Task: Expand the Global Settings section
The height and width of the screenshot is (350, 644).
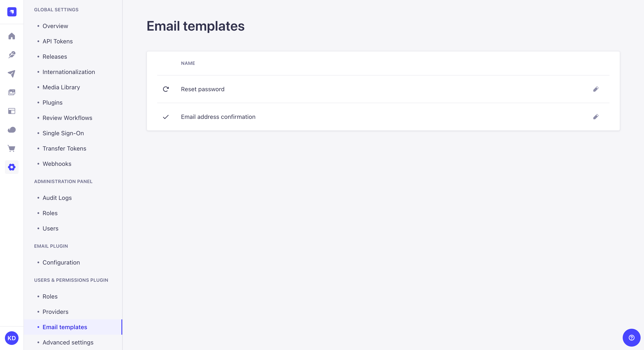Action: tap(56, 9)
